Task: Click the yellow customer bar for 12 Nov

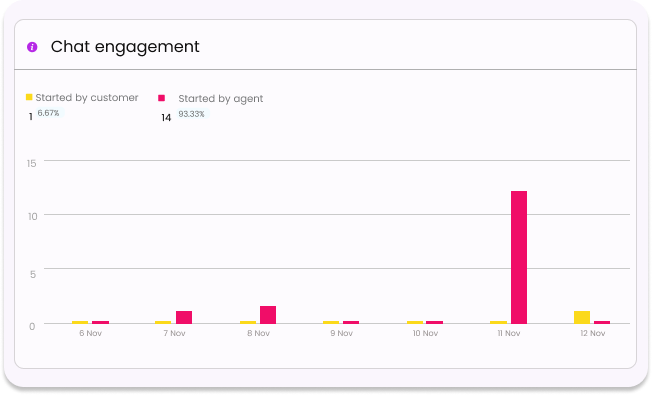Action: (x=582, y=317)
